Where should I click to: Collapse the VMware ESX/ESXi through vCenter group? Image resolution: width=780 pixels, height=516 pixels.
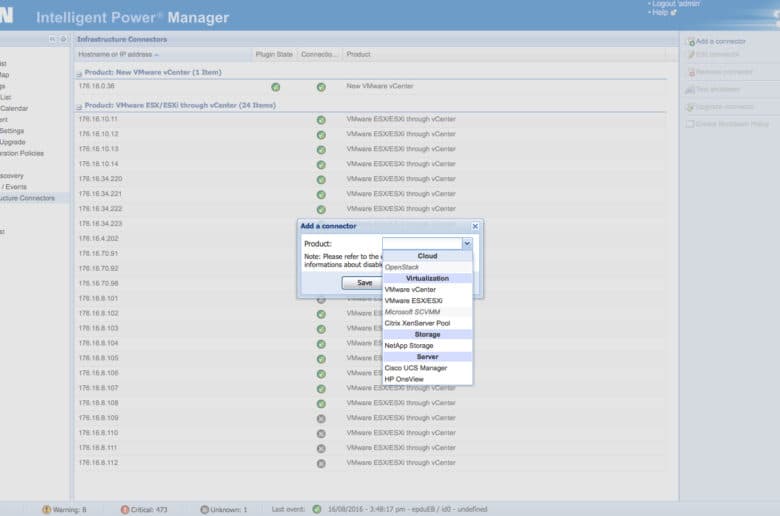click(x=79, y=106)
